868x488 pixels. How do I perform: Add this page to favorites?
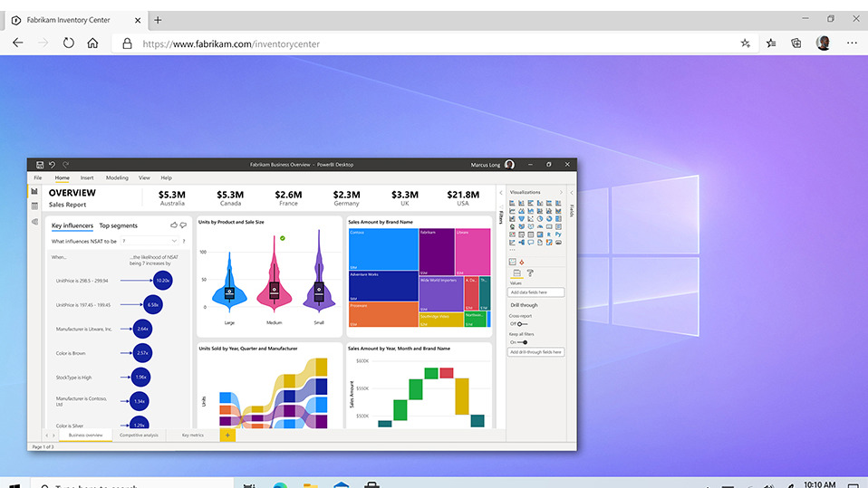tap(746, 43)
